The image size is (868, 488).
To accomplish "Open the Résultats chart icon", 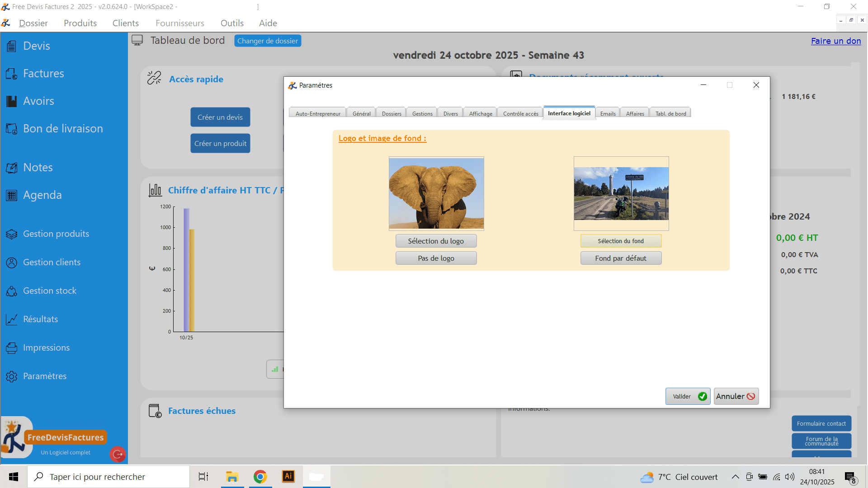I will [x=11, y=319].
